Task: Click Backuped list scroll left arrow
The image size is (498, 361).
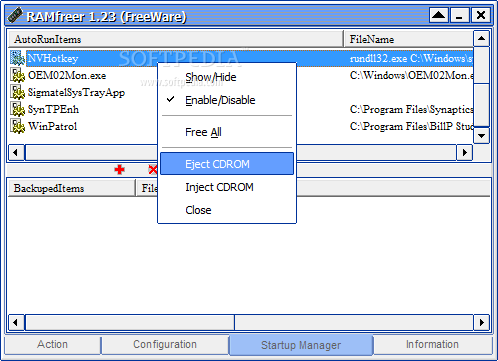Action: [x=16, y=322]
